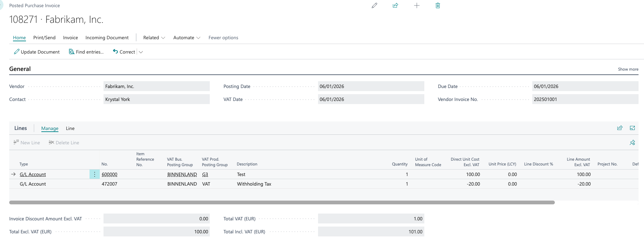This screenshot has width=644, height=247.
Task: Click the Quantity column header
Action: 400,164
